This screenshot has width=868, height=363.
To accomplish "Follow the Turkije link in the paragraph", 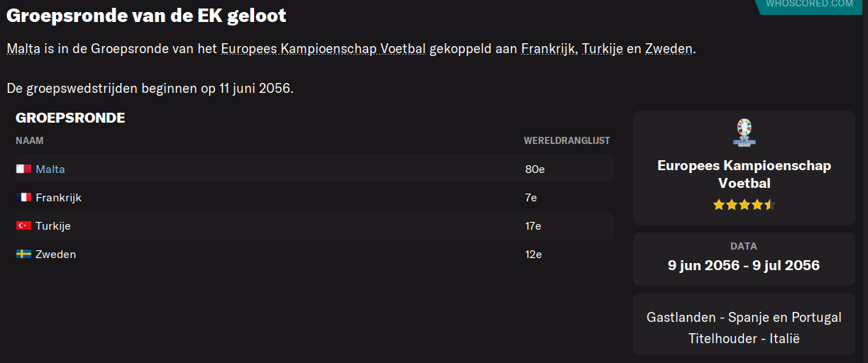I will coord(603,49).
